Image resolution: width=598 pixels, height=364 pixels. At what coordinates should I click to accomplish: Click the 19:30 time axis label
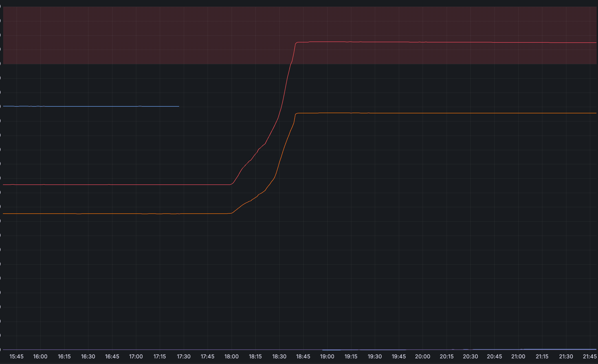(x=374, y=356)
